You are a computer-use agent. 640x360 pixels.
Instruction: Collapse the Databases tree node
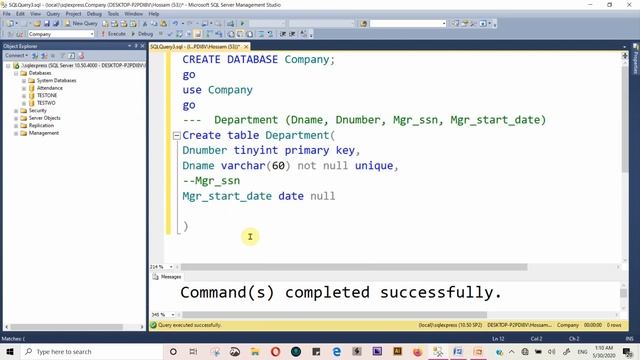tap(16, 73)
